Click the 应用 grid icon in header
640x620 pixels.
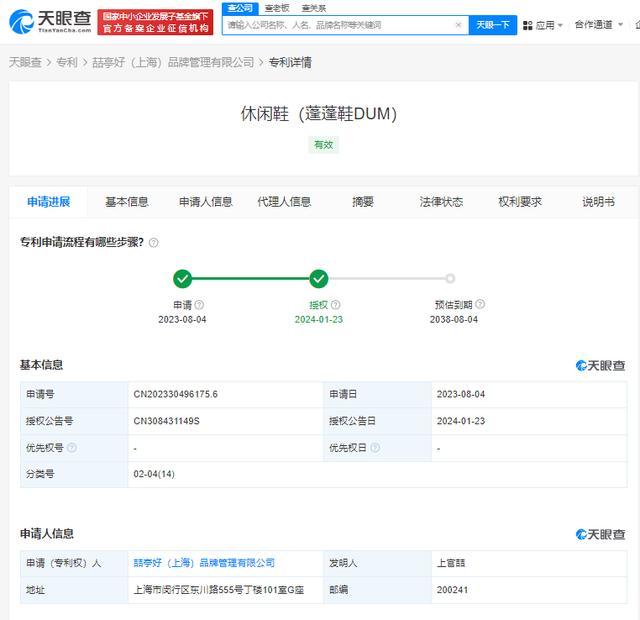click(527, 25)
